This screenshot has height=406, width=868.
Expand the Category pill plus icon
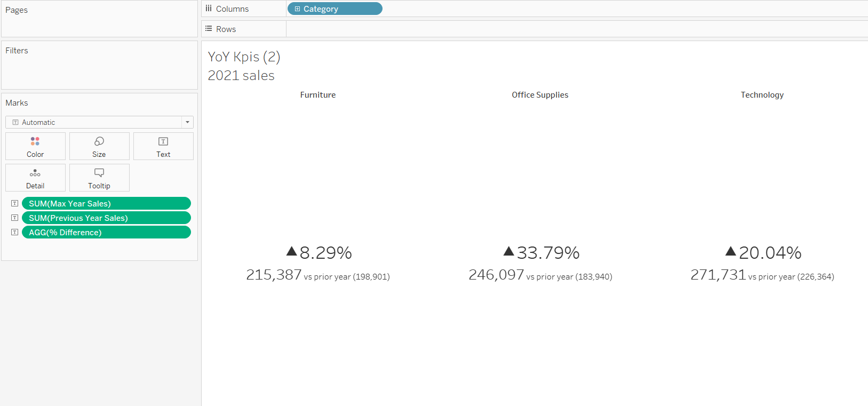(298, 9)
